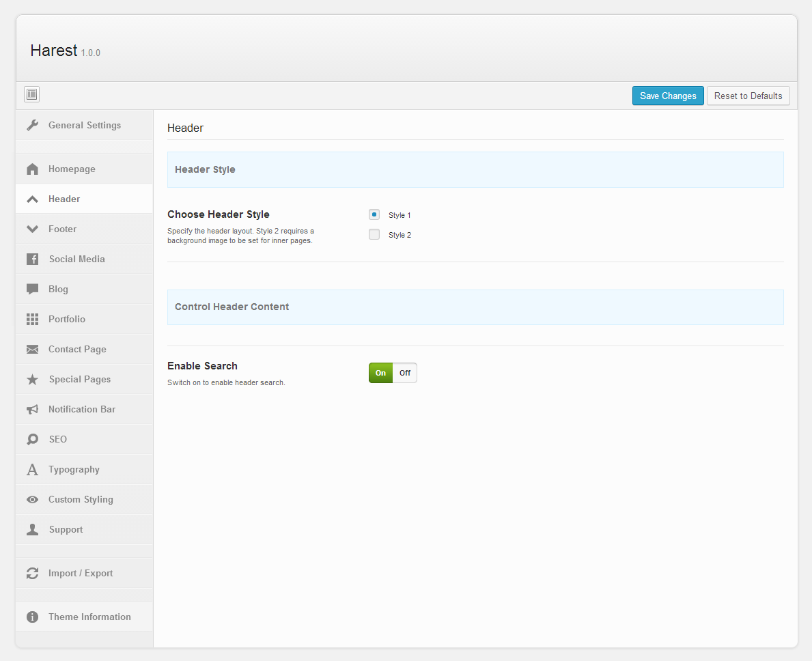Click the expand-all options icon in the toolbar
The height and width of the screenshot is (661, 812).
[x=31, y=94]
